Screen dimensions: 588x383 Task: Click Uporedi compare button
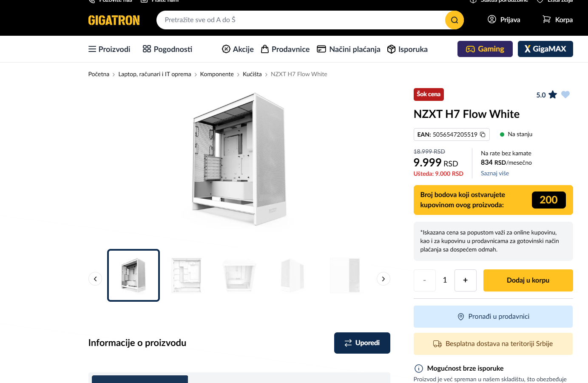pos(362,343)
